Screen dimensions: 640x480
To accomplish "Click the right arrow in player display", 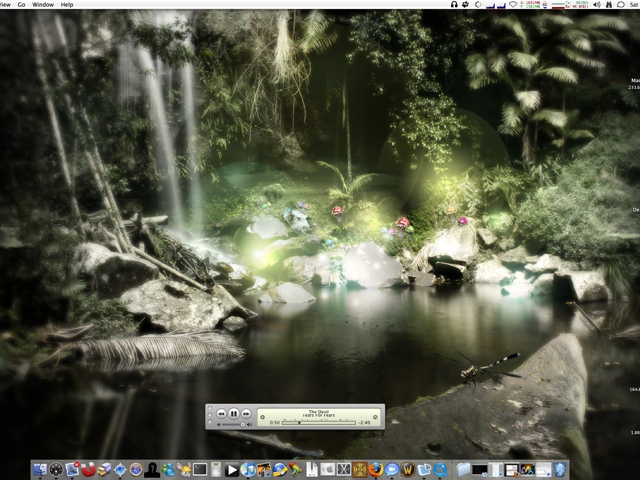I will pos(375,417).
